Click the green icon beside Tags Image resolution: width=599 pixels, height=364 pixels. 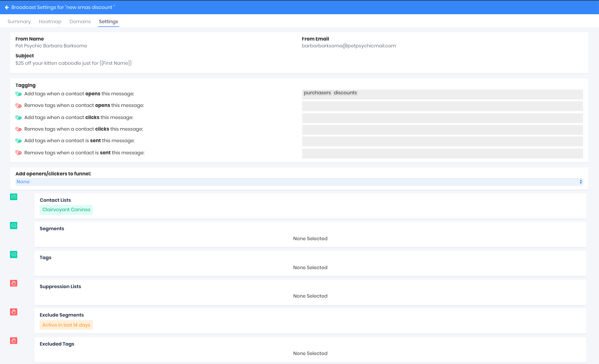point(14,254)
